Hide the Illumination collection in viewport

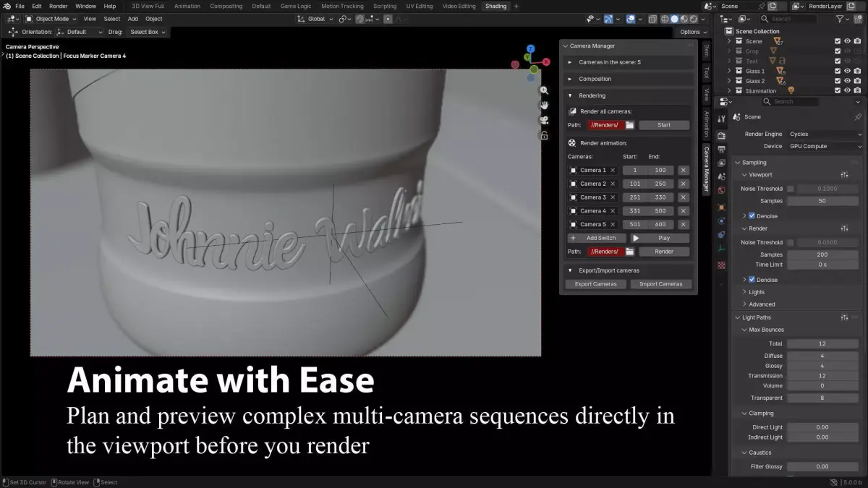847,91
